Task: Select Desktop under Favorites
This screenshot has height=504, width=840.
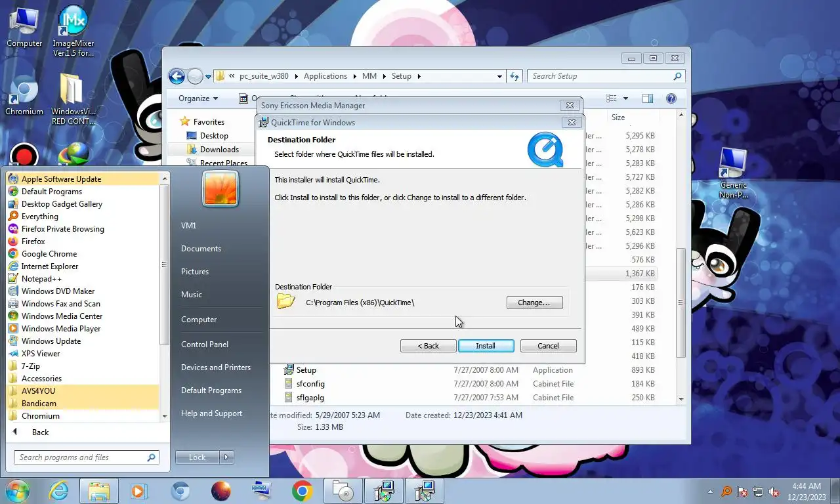Action: coord(214,135)
